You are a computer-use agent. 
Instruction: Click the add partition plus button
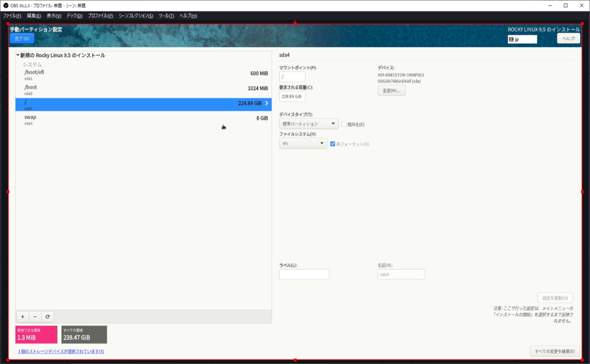point(22,316)
